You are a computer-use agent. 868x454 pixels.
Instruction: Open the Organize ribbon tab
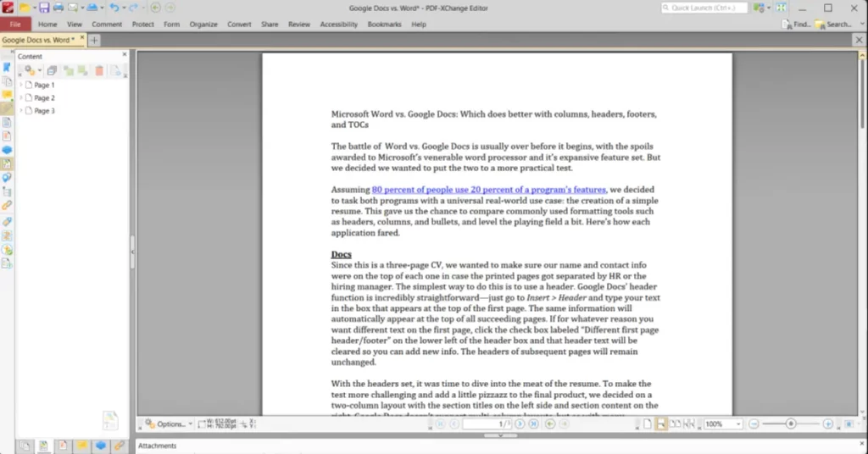(203, 25)
